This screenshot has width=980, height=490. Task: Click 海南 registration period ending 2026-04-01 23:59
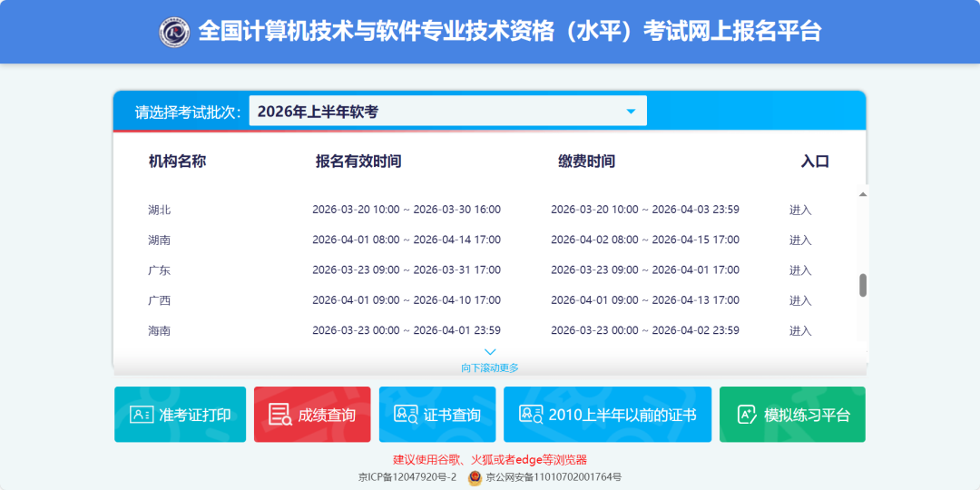tap(407, 330)
